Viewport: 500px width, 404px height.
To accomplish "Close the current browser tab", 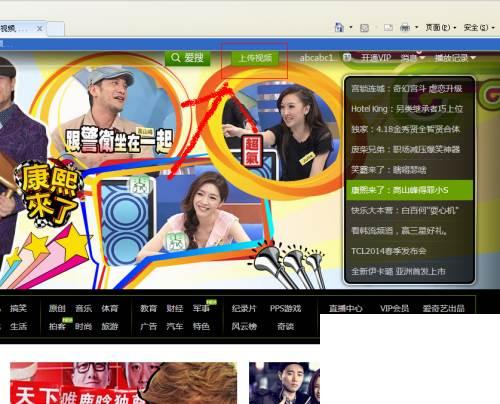I will click(39, 29).
